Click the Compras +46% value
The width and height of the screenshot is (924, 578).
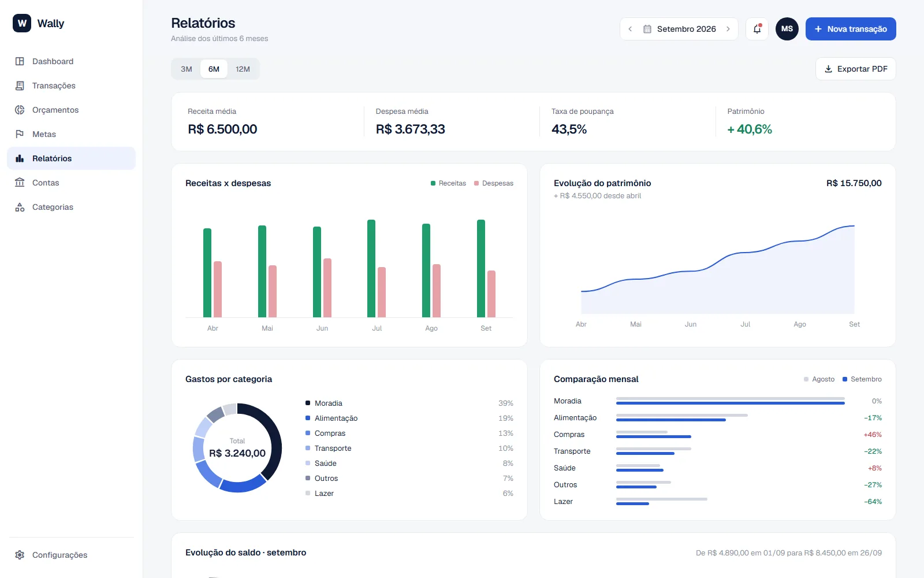(x=873, y=435)
